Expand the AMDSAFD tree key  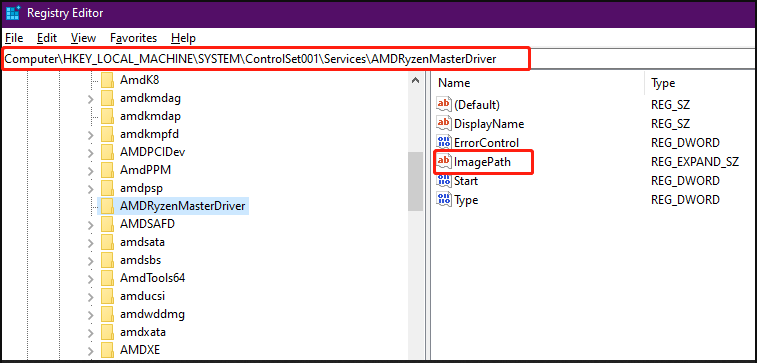pos(90,224)
